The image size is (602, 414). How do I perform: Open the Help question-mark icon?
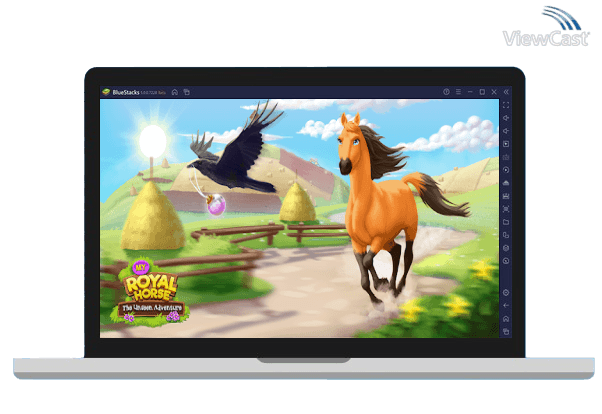coord(446,92)
